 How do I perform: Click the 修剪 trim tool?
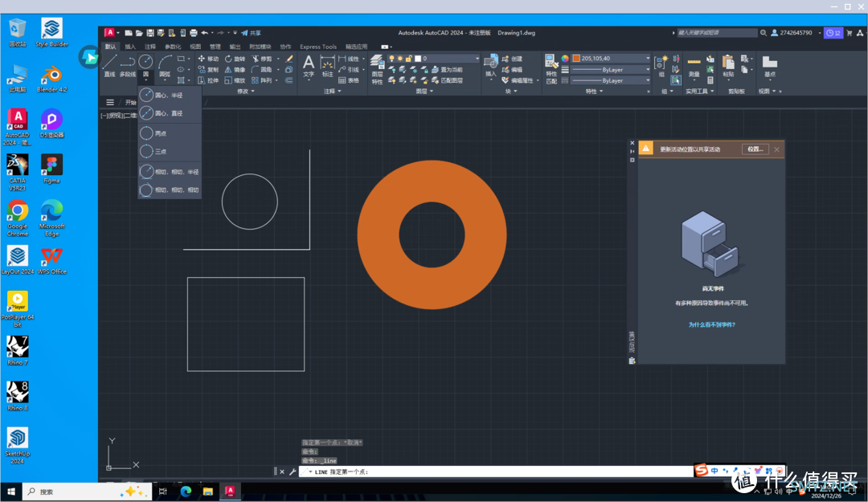click(x=262, y=59)
